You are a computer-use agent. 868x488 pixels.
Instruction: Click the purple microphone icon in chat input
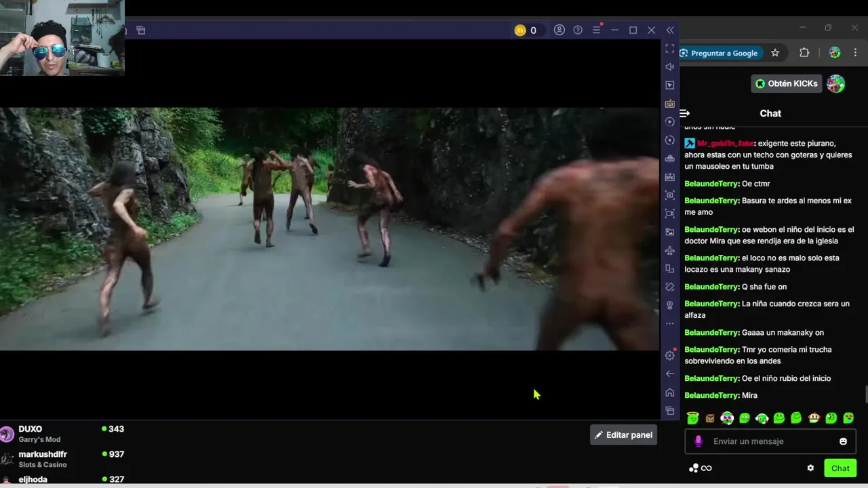698,441
